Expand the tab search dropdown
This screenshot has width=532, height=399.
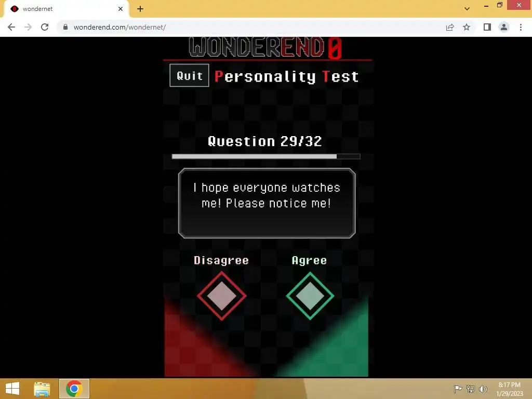[467, 9]
